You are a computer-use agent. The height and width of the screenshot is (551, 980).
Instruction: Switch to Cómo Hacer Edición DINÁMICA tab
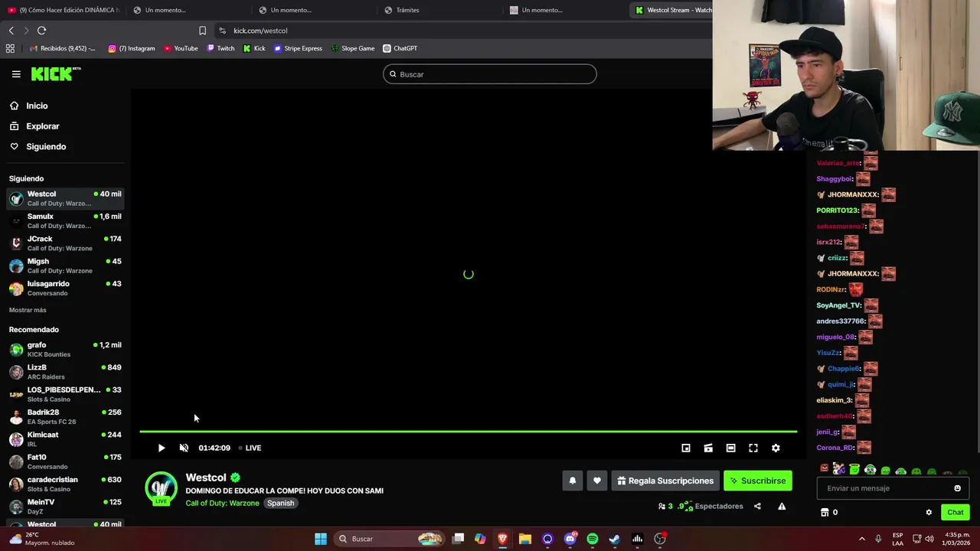pyautogui.click(x=63, y=10)
